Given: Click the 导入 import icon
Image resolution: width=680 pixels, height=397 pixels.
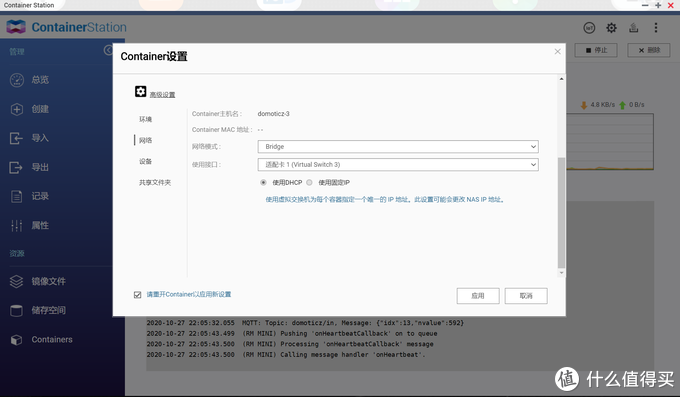Looking at the screenshot, I should tap(16, 138).
